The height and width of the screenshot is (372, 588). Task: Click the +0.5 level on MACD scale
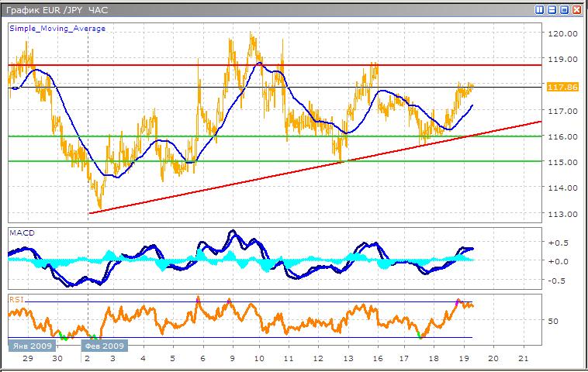(557, 243)
